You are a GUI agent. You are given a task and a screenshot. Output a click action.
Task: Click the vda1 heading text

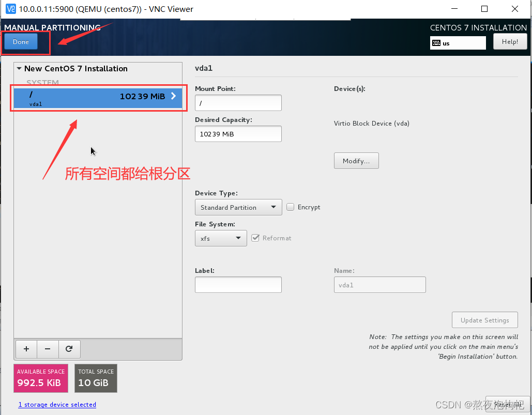click(x=204, y=68)
